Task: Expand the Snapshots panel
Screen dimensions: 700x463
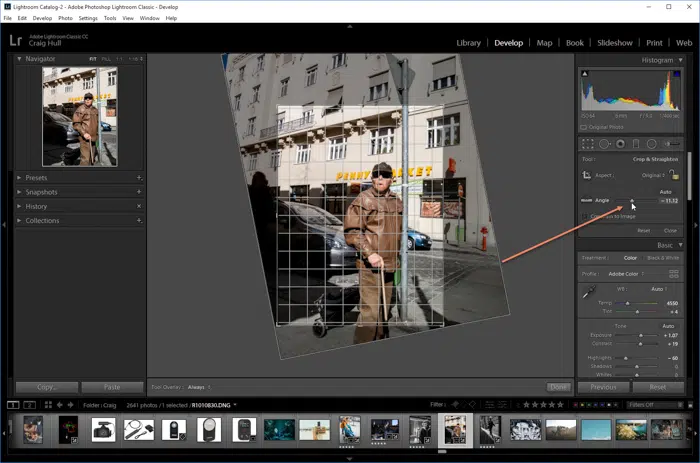Action: pos(19,192)
